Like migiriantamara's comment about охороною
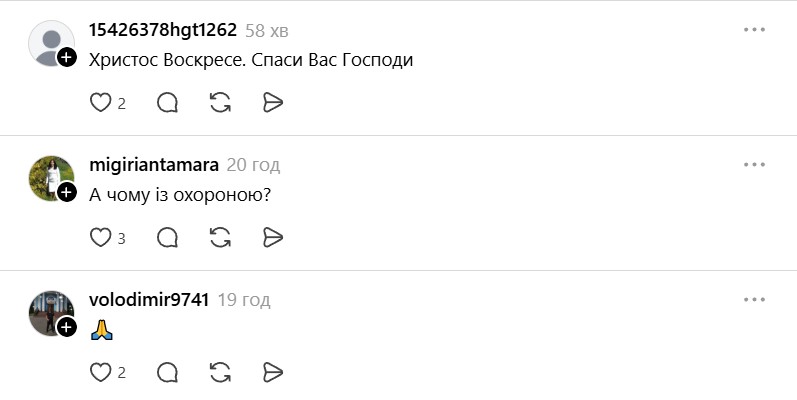 pyautogui.click(x=101, y=237)
